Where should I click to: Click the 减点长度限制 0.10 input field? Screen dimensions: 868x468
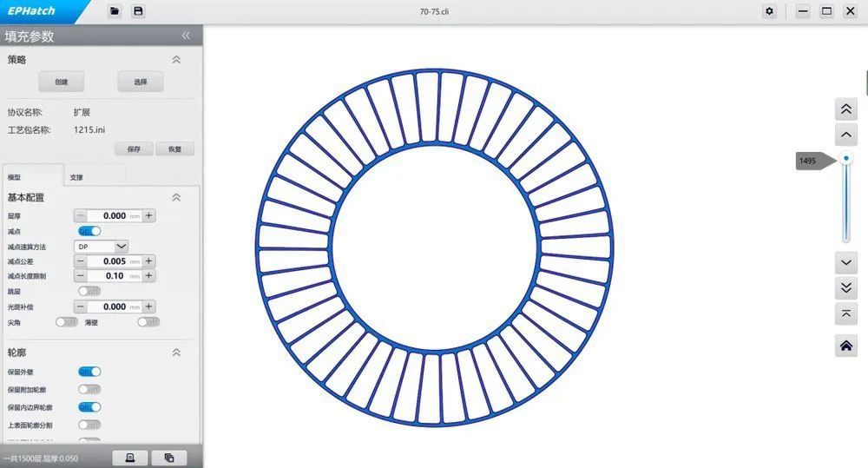[115, 275]
